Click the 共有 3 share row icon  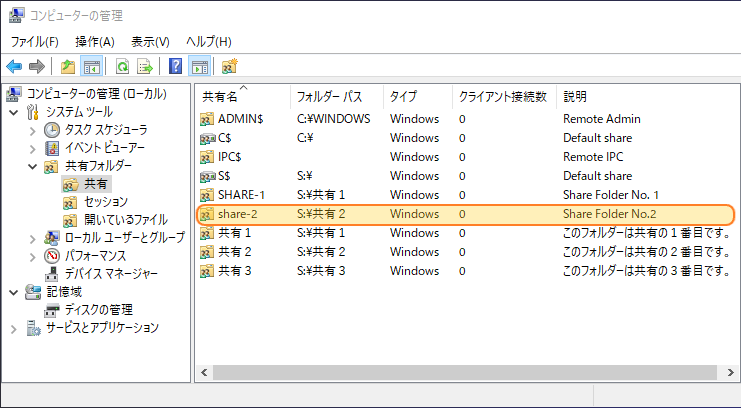click(x=207, y=271)
